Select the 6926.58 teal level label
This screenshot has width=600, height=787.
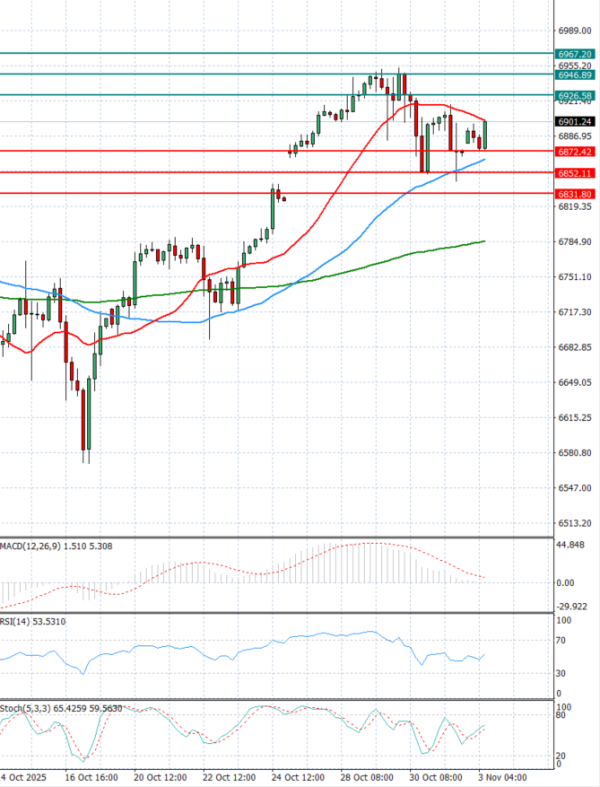(574, 96)
